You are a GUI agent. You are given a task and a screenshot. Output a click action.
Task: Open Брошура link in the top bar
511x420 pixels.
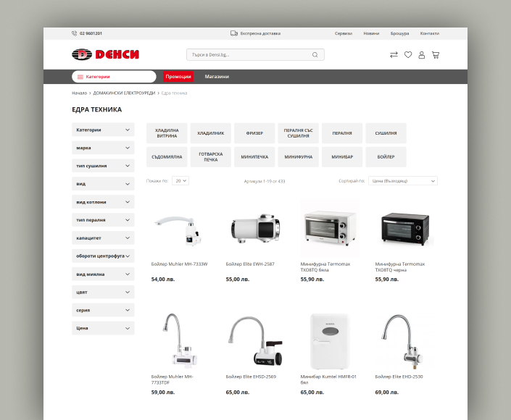[399, 33]
